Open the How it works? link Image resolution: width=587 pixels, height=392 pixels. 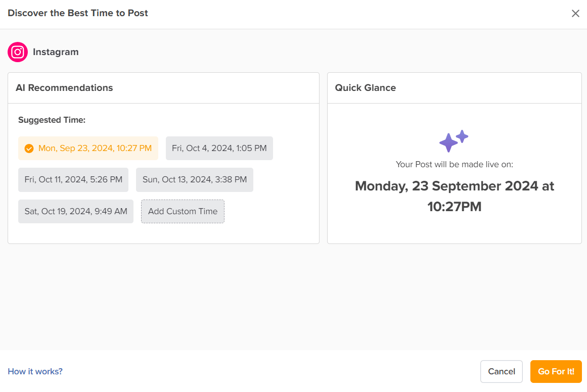35,371
